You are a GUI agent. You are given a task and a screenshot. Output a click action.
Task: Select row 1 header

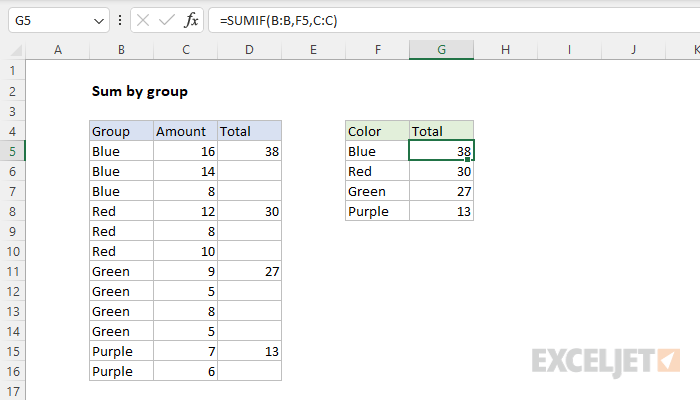(12, 71)
